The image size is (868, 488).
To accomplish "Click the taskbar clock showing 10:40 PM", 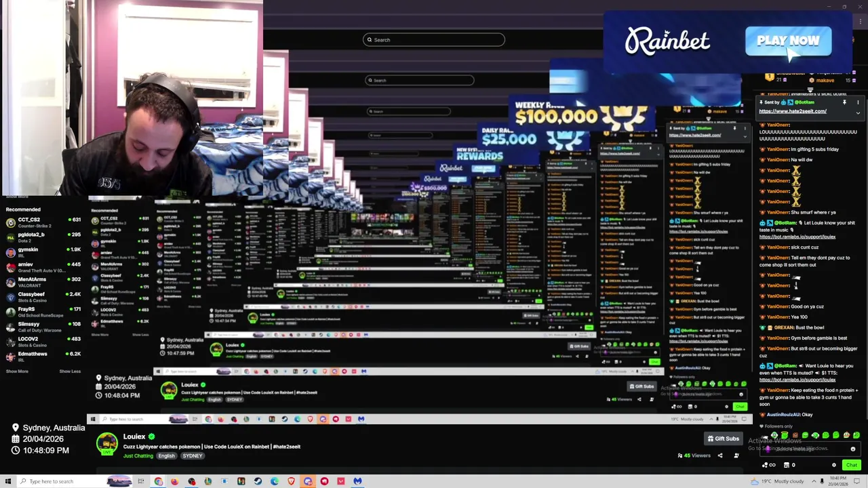I will pyautogui.click(x=839, y=481).
